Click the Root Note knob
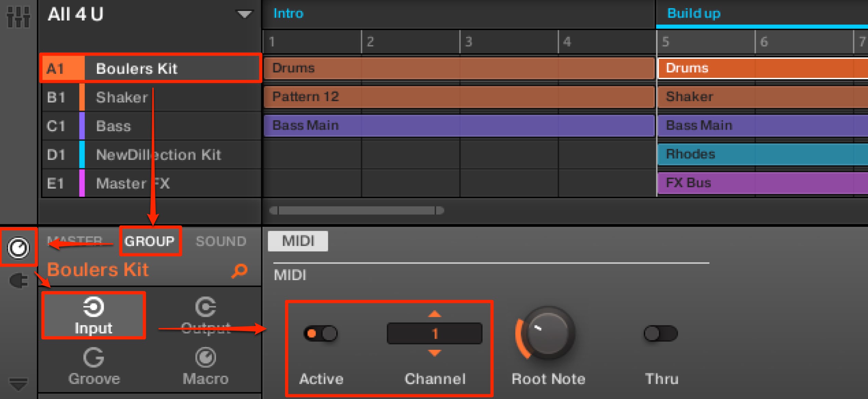Viewport: 868px width, 399px height. click(x=548, y=333)
